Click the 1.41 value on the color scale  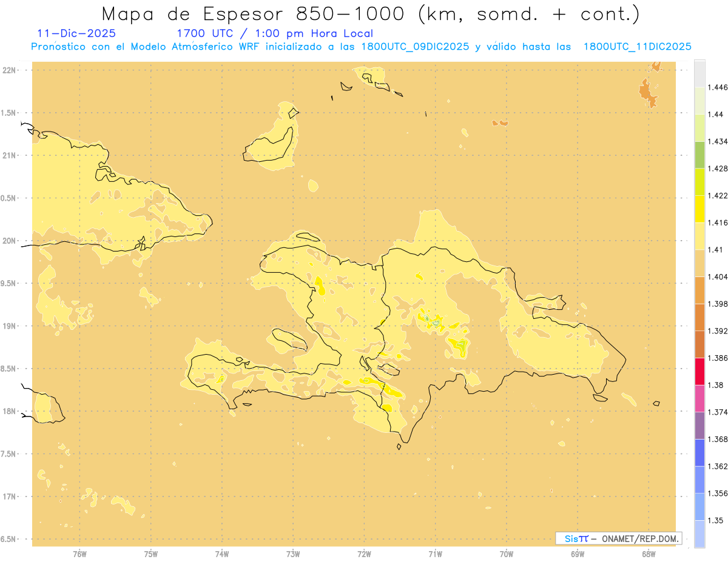[x=716, y=250]
